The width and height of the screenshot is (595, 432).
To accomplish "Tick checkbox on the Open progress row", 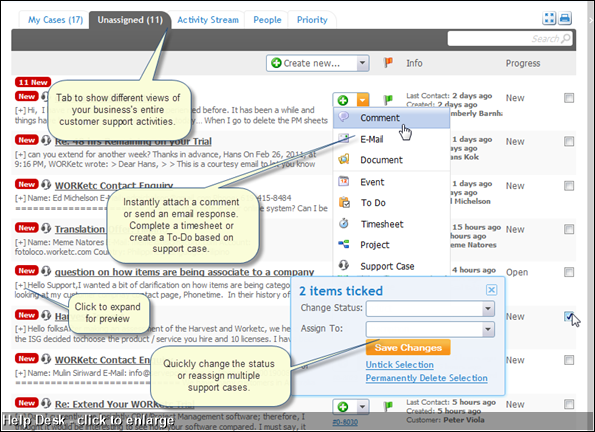I will [x=569, y=272].
